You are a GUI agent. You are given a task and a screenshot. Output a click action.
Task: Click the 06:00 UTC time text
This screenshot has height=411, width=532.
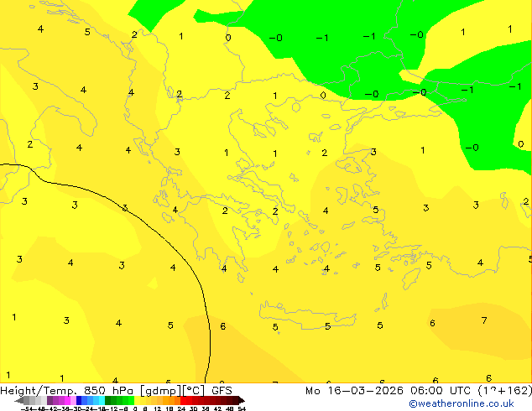coord(441,391)
